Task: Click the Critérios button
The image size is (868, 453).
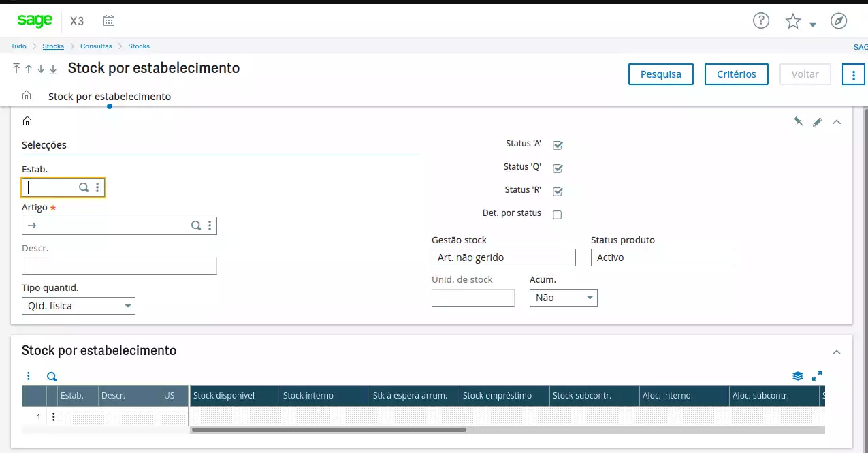Action: tap(736, 74)
